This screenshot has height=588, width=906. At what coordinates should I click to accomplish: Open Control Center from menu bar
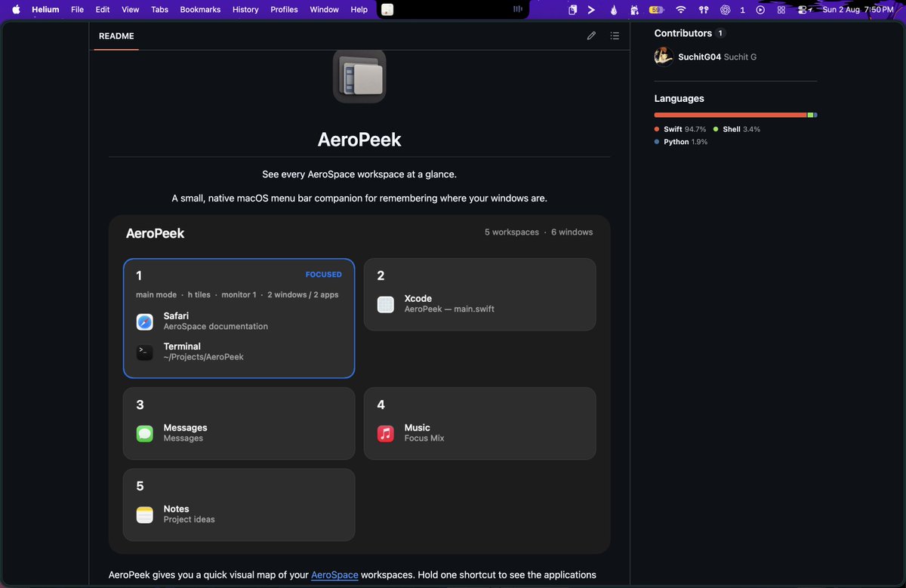(x=806, y=10)
